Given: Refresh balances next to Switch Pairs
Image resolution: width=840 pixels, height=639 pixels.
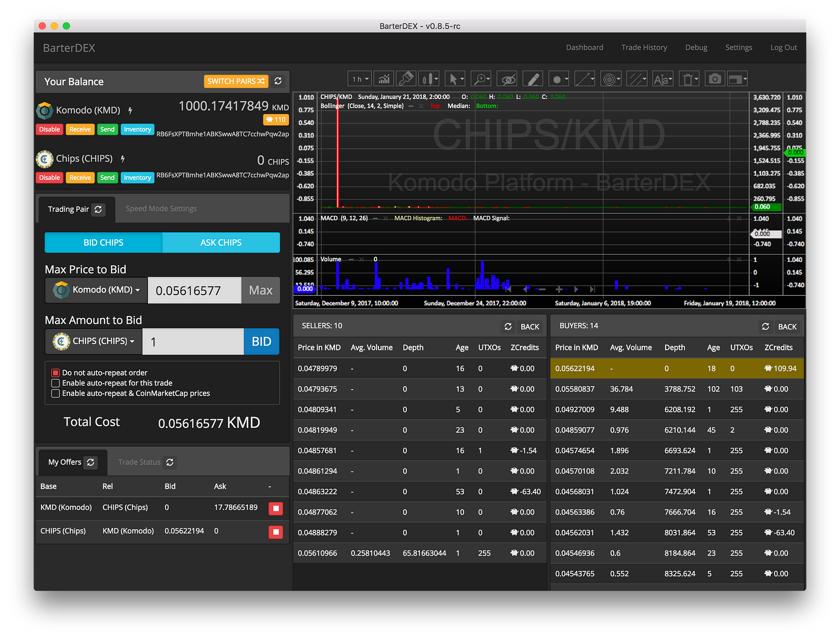Looking at the screenshot, I should (278, 81).
